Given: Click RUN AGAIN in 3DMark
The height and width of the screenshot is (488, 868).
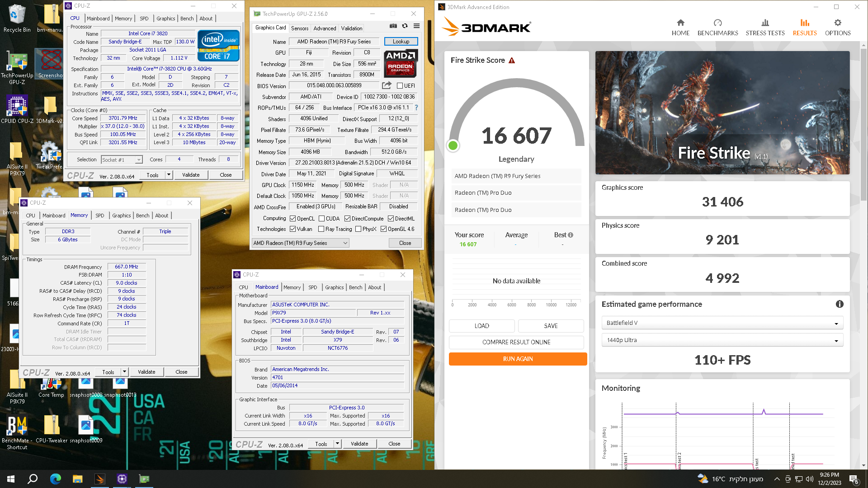Looking at the screenshot, I should (x=518, y=359).
